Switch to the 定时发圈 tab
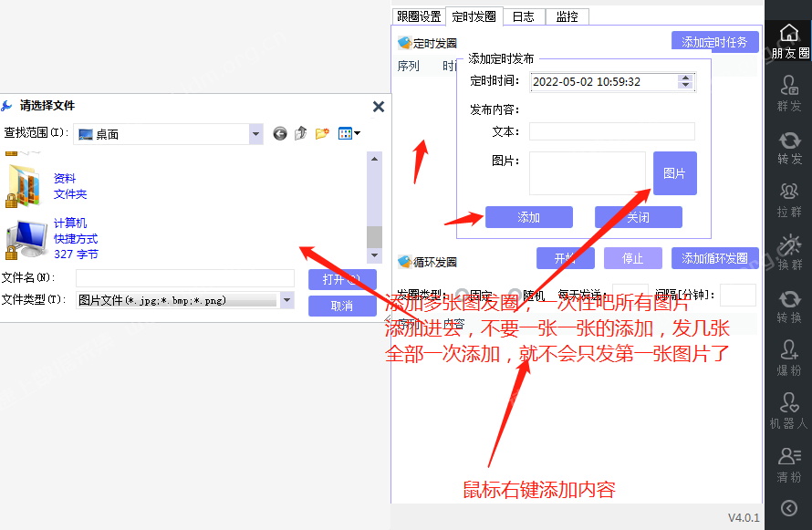 click(474, 16)
